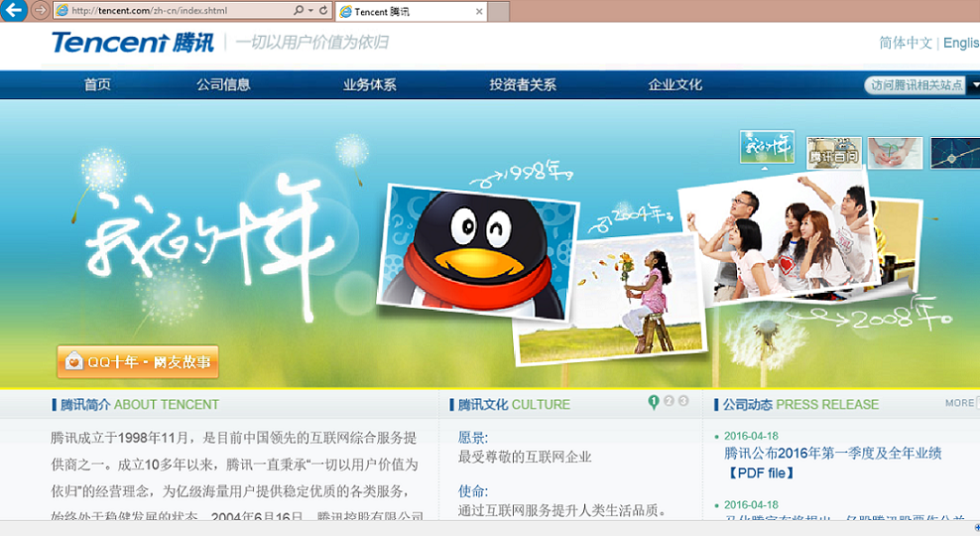The height and width of the screenshot is (536, 980).
Task: Refresh the page with reload icon
Action: coord(323,10)
